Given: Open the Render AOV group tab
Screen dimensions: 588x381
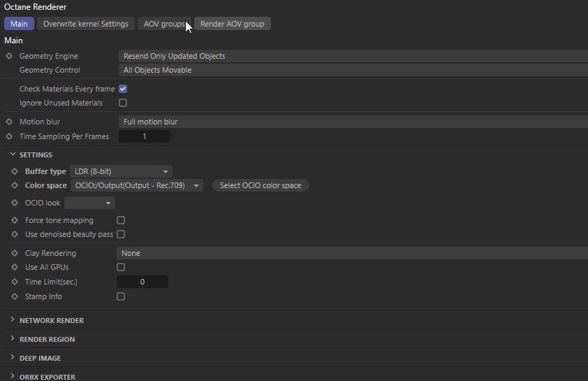Looking at the screenshot, I should pos(232,24).
